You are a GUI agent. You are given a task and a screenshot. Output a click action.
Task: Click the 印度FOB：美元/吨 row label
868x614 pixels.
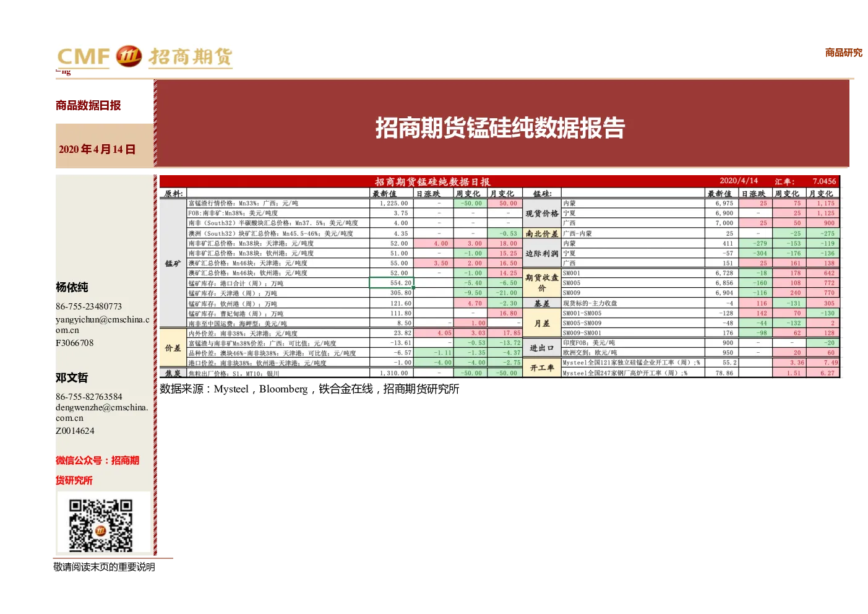[x=589, y=343]
